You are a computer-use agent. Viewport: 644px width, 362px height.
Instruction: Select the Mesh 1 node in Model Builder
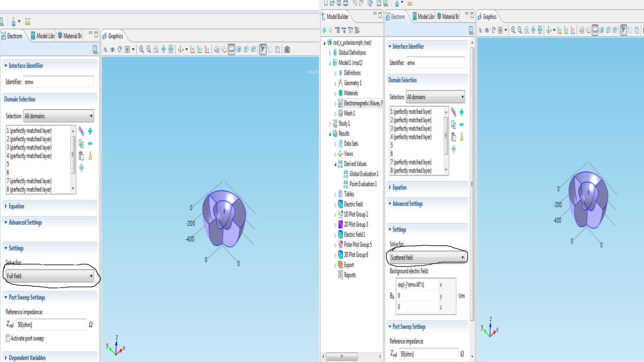point(349,113)
